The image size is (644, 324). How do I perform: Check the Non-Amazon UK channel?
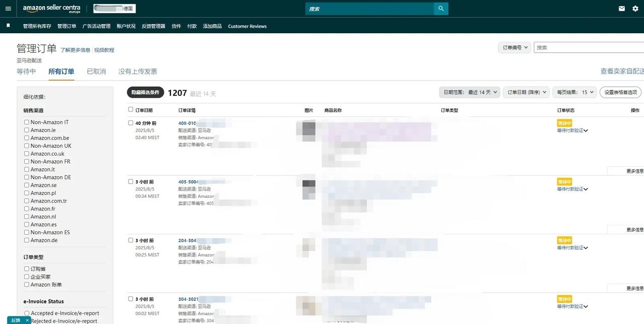pos(27,146)
